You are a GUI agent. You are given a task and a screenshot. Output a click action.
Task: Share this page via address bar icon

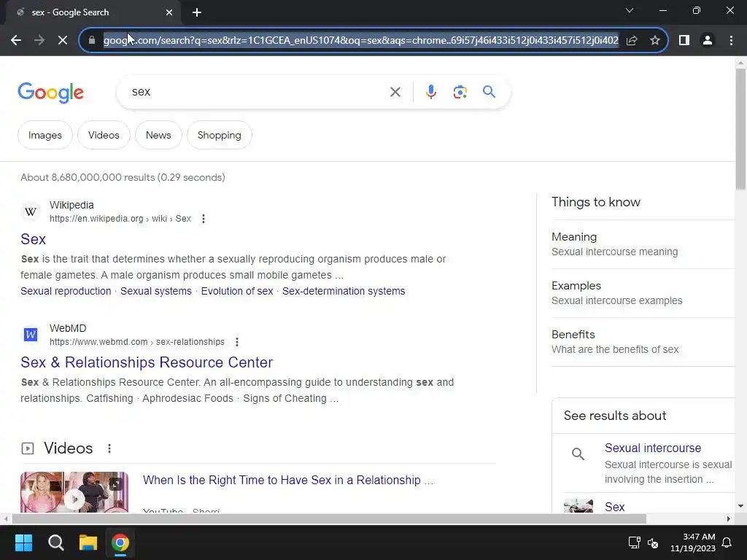tap(632, 41)
